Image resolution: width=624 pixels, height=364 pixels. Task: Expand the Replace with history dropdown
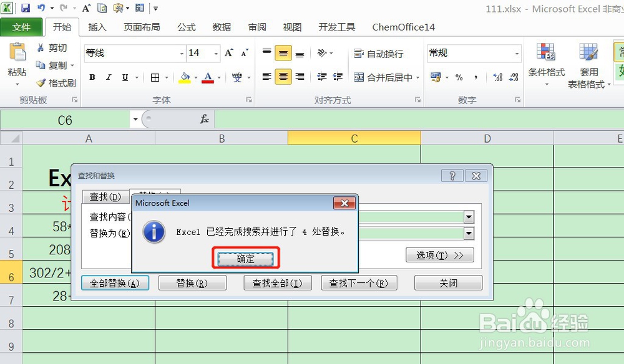[x=469, y=233]
